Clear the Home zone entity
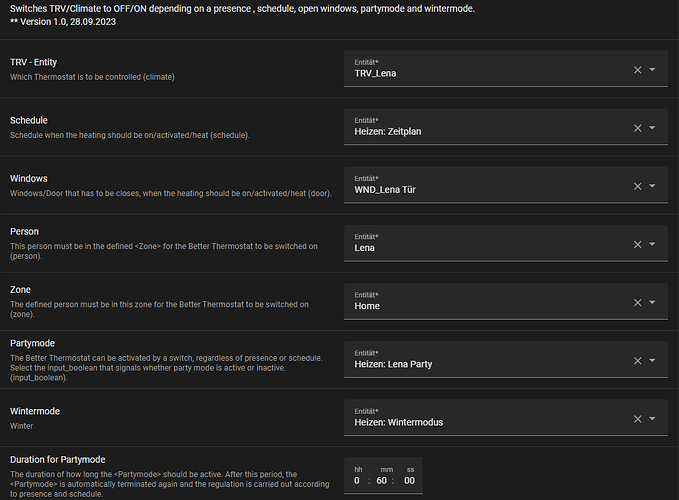The image size is (679, 500). click(638, 302)
